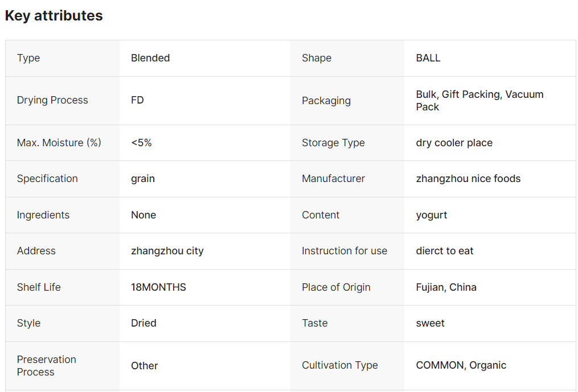Select the Blended type value
This screenshot has height=392, width=578.
(x=150, y=58)
